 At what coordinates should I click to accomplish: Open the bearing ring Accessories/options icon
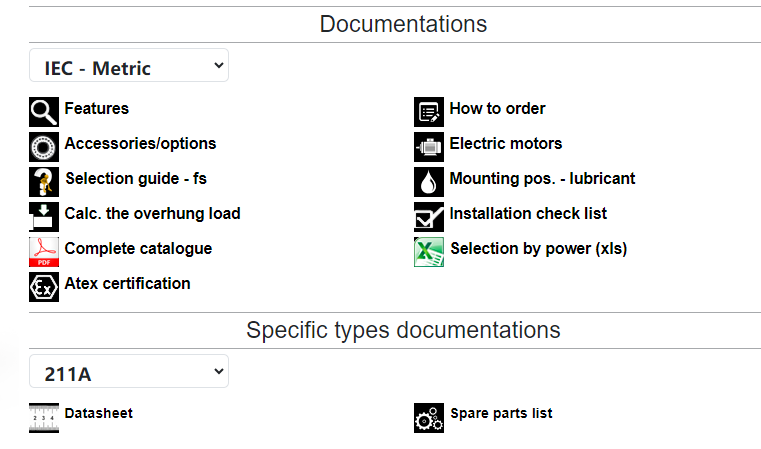(44, 147)
